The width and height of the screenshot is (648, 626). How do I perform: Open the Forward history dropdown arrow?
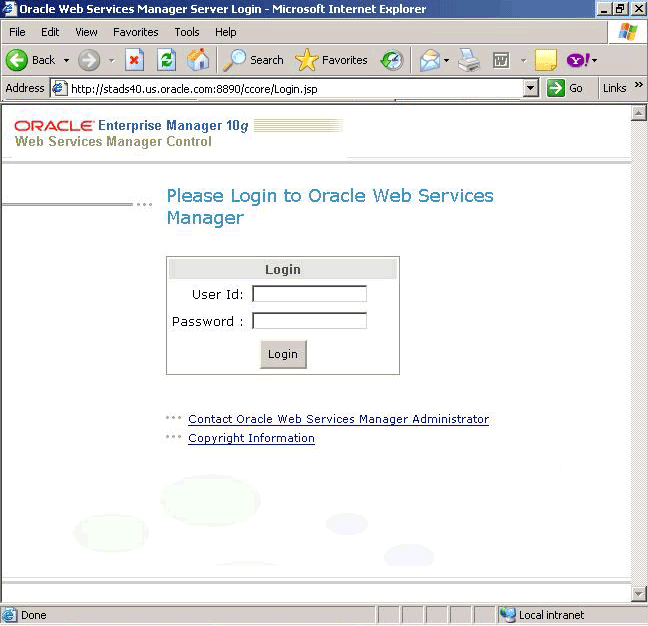tap(112, 61)
